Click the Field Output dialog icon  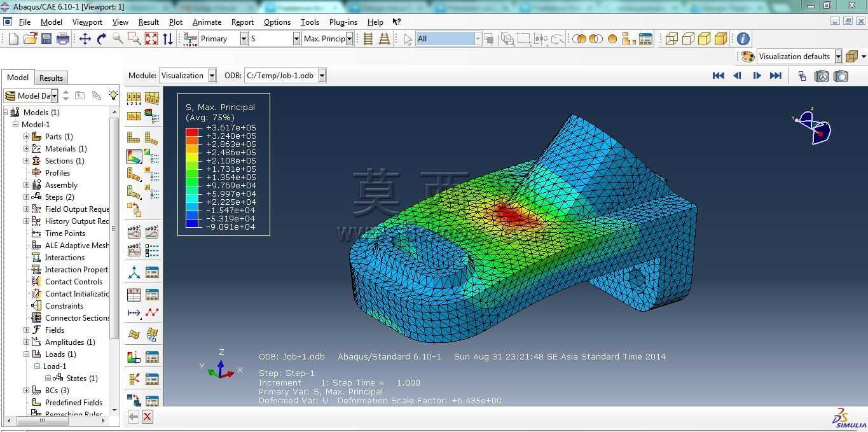point(190,39)
